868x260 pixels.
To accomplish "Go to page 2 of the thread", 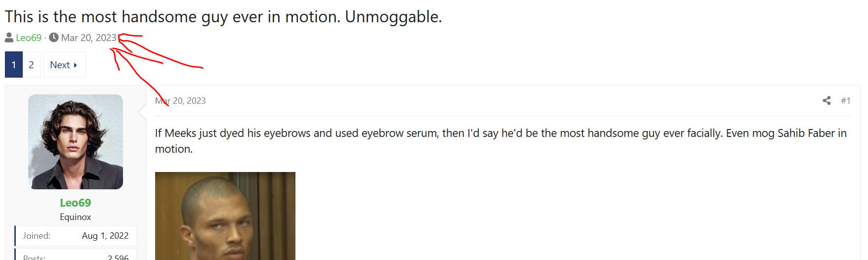I will 31,65.
